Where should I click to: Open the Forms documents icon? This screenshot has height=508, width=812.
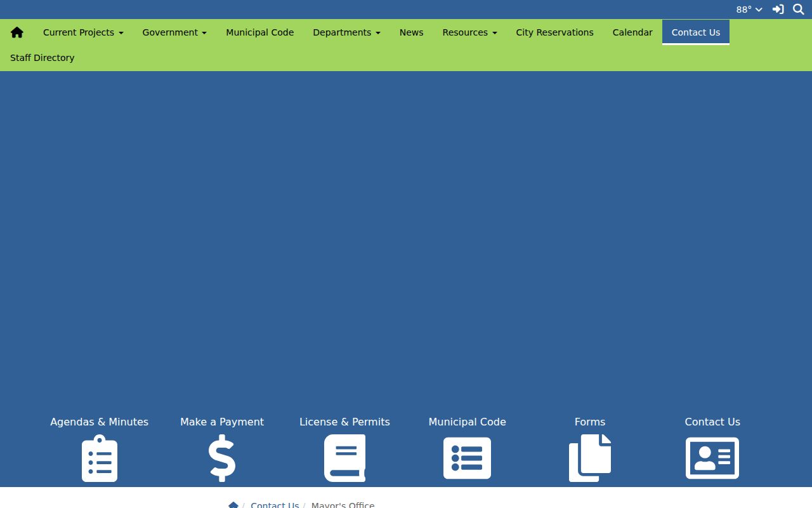coord(590,458)
